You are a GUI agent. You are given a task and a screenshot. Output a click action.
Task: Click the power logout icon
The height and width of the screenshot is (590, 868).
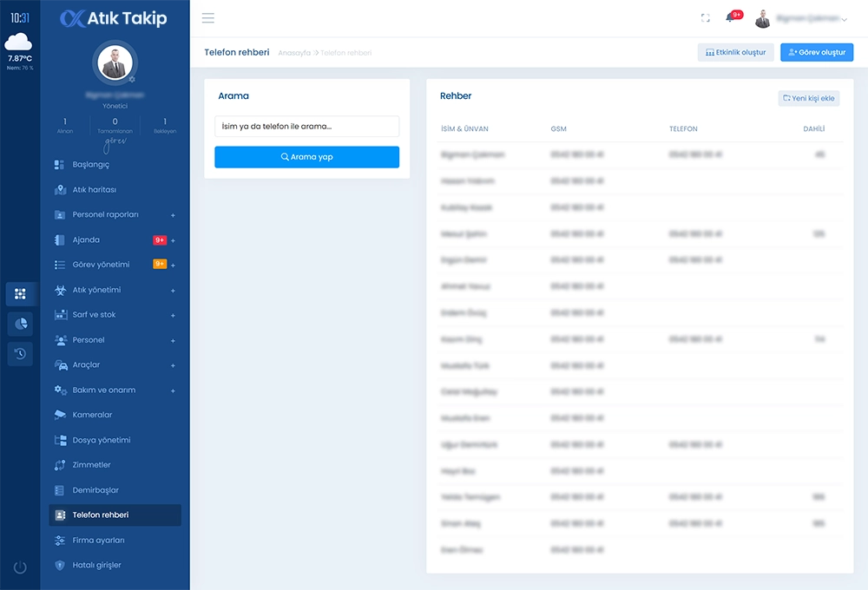click(x=20, y=567)
